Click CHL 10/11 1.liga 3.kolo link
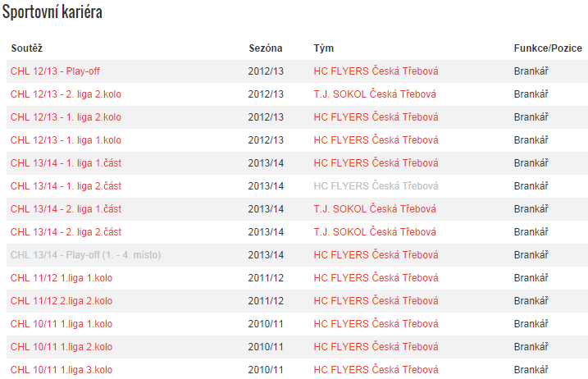The height and width of the screenshot is (379, 588). pyautogui.click(x=62, y=370)
